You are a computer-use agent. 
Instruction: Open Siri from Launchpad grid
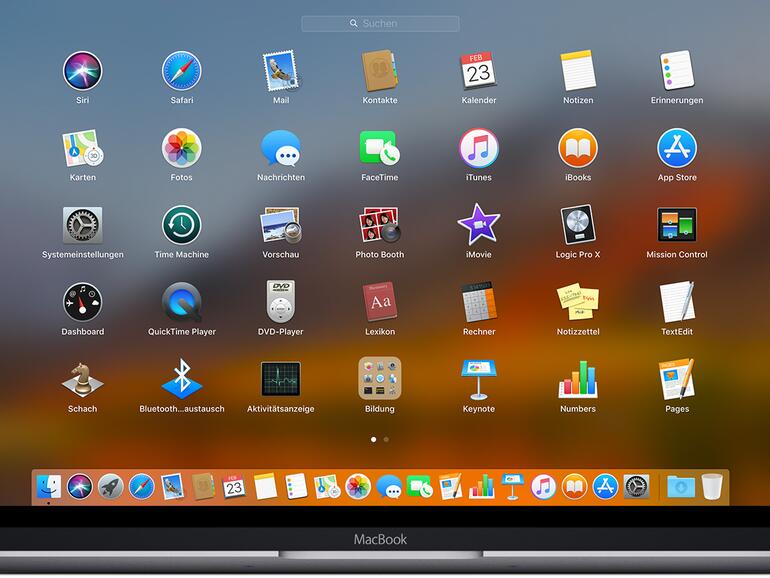click(x=82, y=71)
